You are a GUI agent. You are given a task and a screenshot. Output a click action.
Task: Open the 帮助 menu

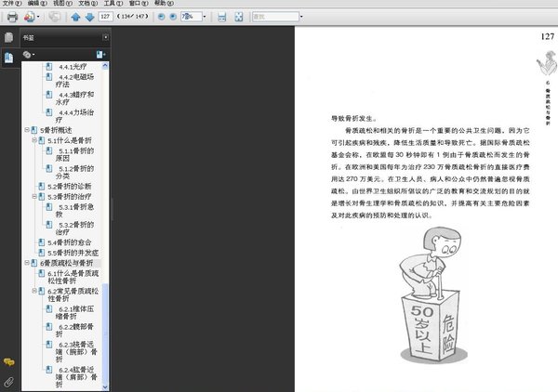(164, 3)
